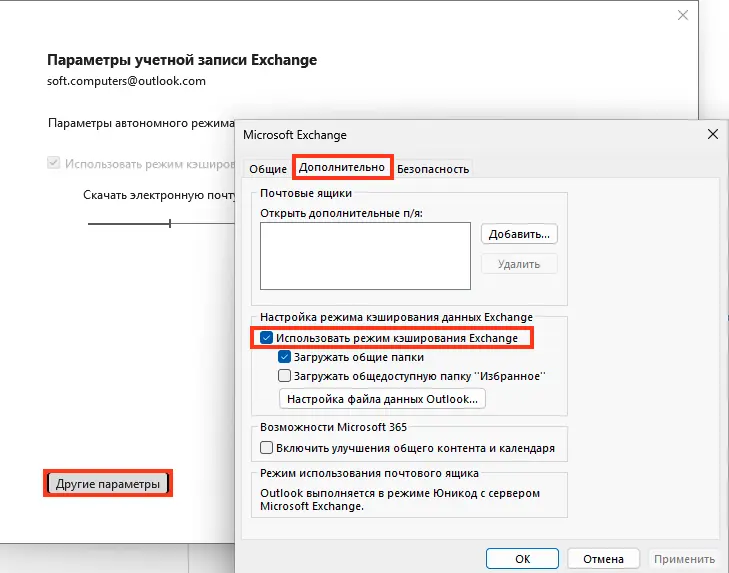Click the Открыть дополнительные п/я label
Screen dimensions: 729x573
pos(341,213)
